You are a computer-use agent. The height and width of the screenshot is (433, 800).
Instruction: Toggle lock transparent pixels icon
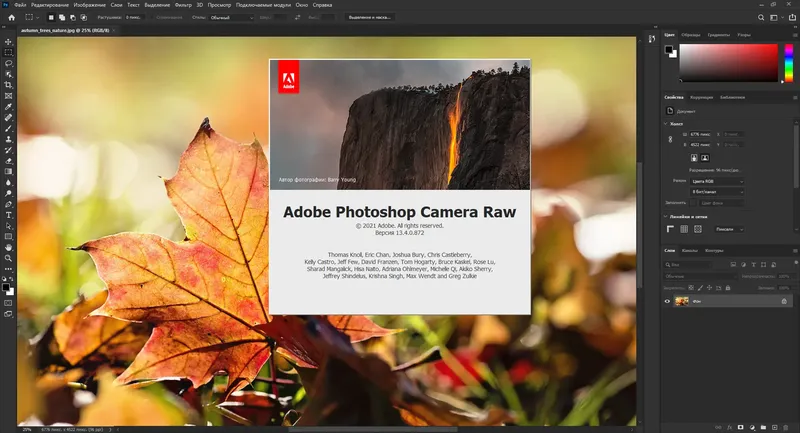(691, 288)
